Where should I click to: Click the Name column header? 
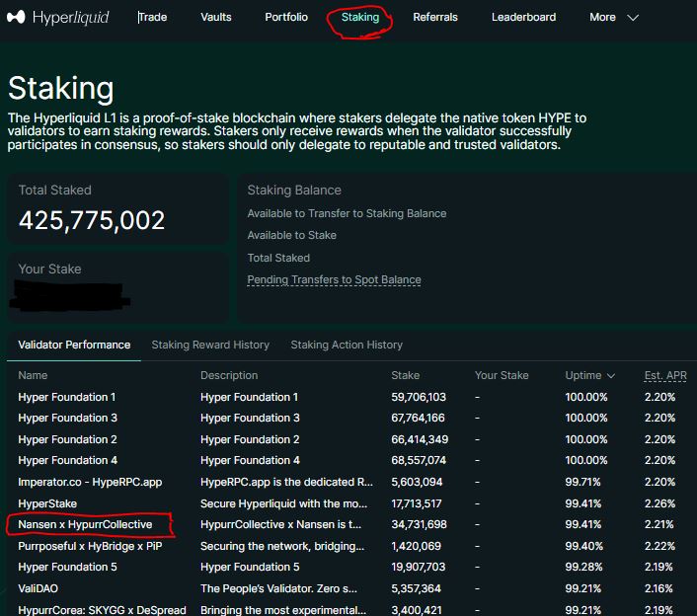click(33, 375)
